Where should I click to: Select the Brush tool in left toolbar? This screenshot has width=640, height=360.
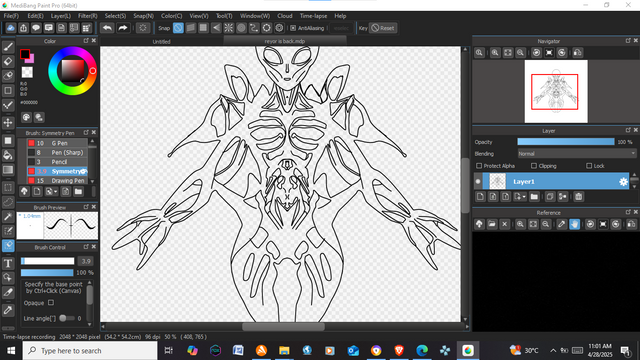8,47
